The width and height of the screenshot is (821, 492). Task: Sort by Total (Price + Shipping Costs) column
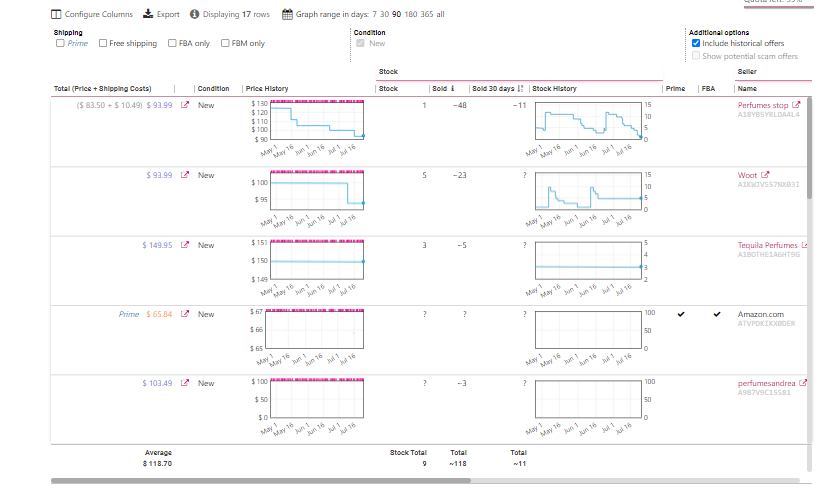pyautogui.click(x=103, y=88)
